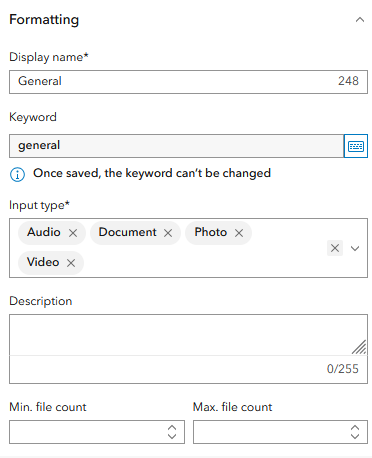The height and width of the screenshot is (458, 372).
Task: Click the Keyword input field
Action: click(x=176, y=146)
